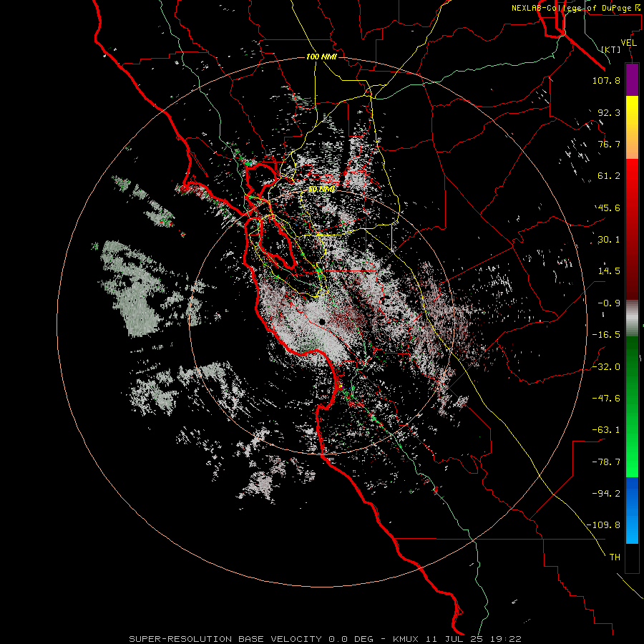The image size is (644, 644).
Task: Click the 76.7 legend value
Action: click(609, 144)
